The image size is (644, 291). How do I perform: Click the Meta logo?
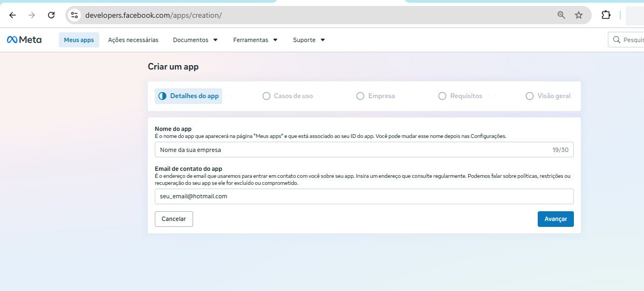(x=24, y=40)
